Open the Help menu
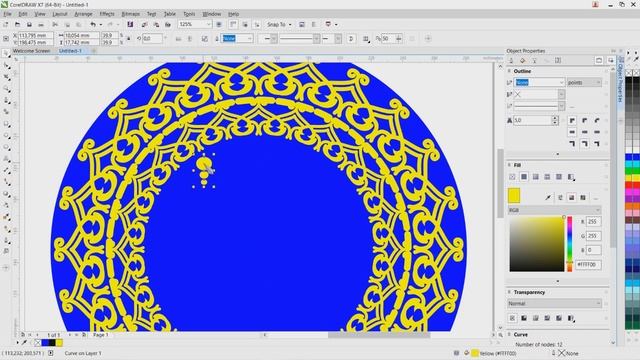640x360 pixels. pyautogui.click(x=233, y=14)
